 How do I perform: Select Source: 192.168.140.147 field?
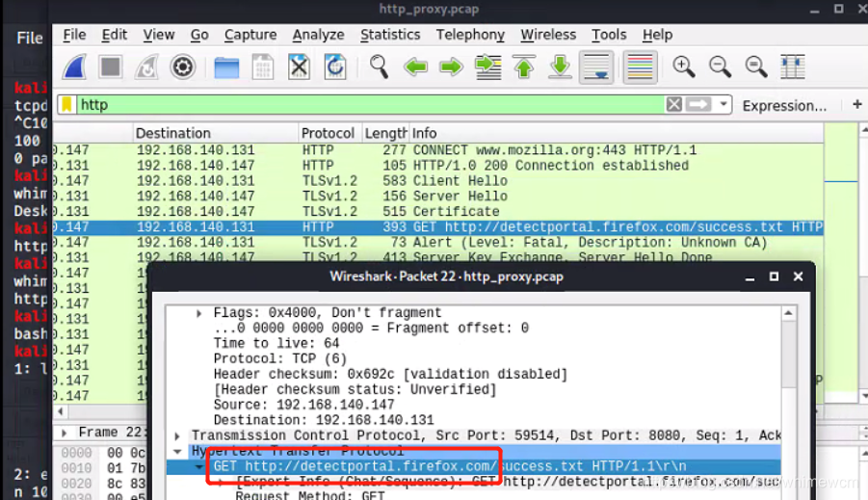point(303,405)
